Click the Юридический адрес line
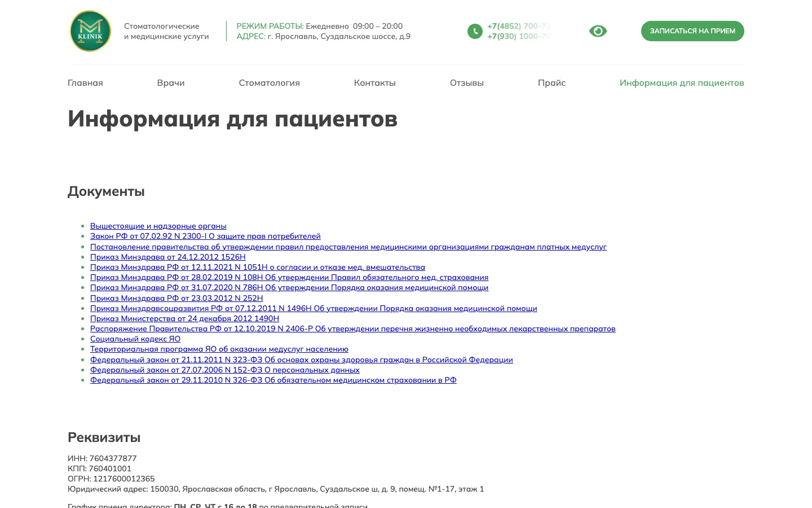The image size is (812, 508). point(276,489)
